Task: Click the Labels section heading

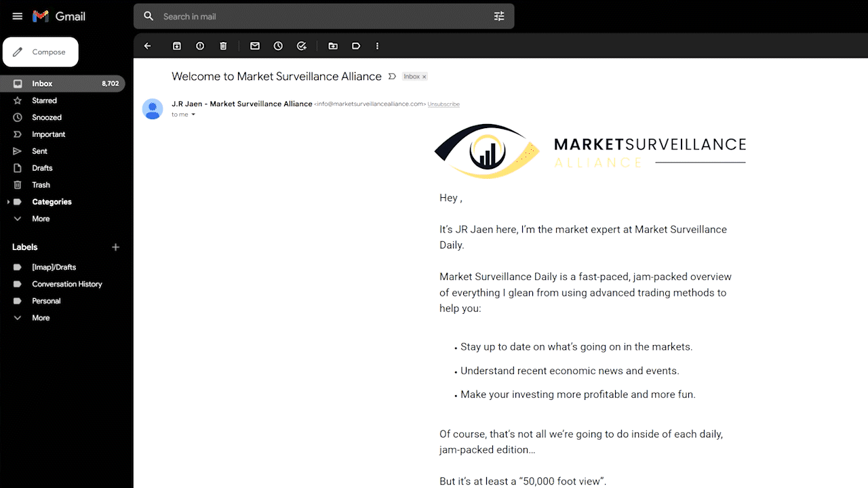Action: [x=24, y=247]
